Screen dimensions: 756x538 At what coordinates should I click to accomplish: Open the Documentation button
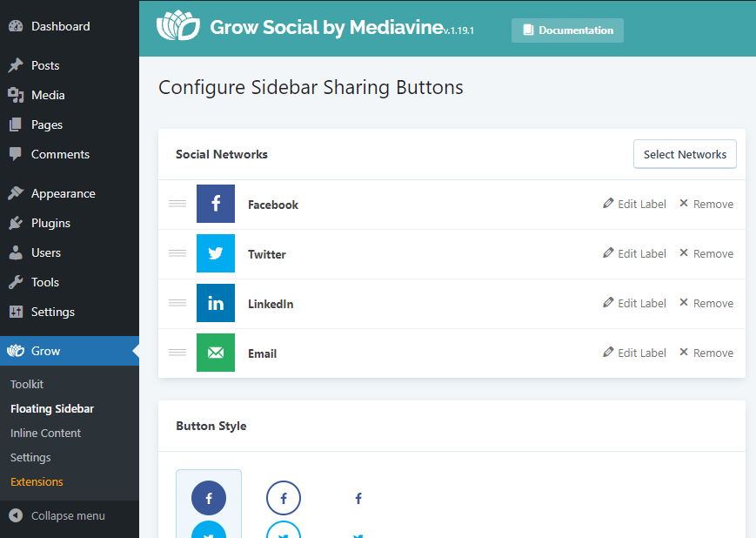(x=567, y=30)
